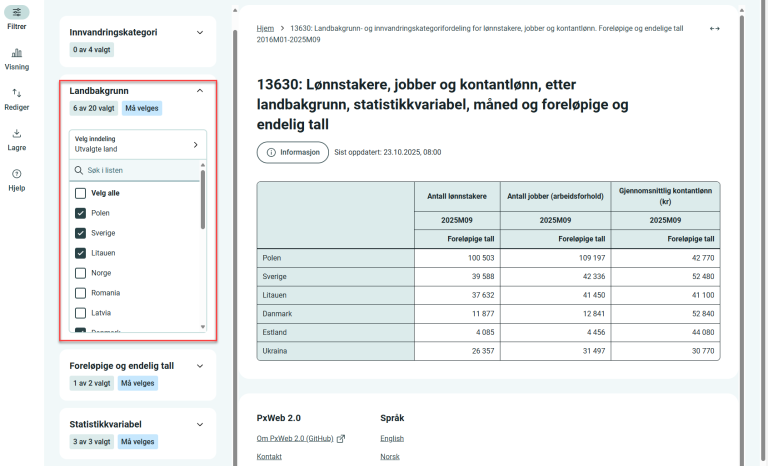This screenshot has width=768, height=466.
Task: Uncheck the Sverige checkbox
Action: pos(80,233)
